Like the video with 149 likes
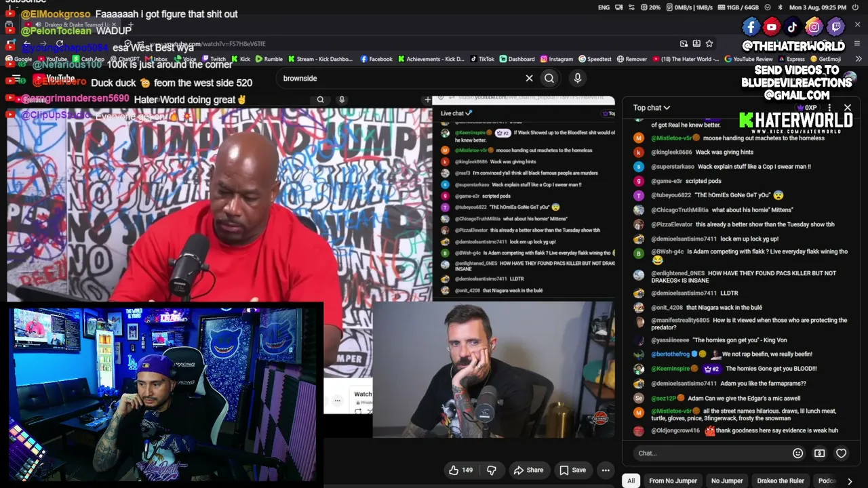The height and width of the screenshot is (488, 868). (x=460, y=470)
